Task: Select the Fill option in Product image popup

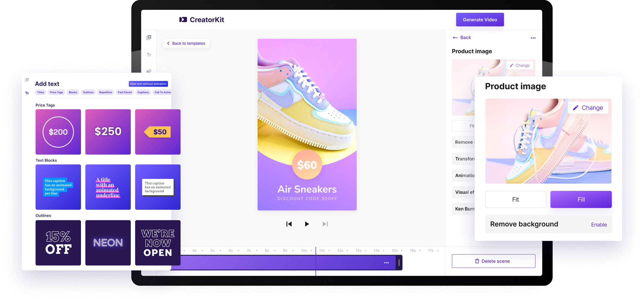Action: click(581, 199)
